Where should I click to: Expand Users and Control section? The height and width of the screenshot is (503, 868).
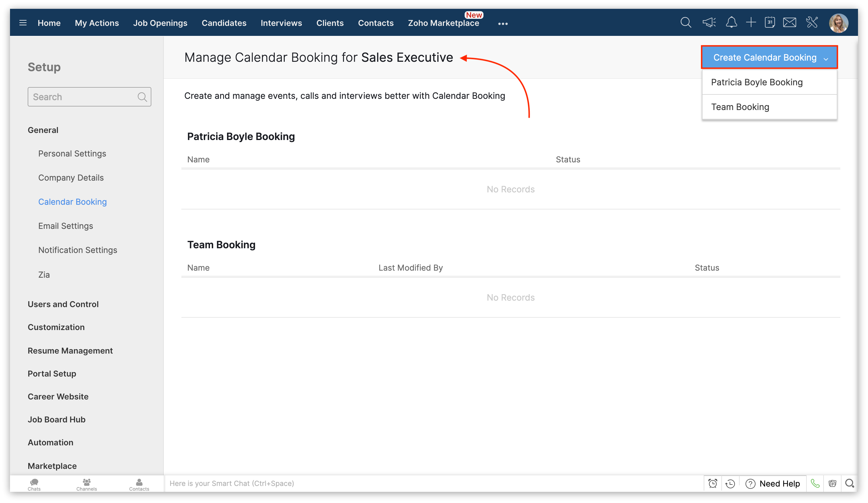[x=63, y=304]
